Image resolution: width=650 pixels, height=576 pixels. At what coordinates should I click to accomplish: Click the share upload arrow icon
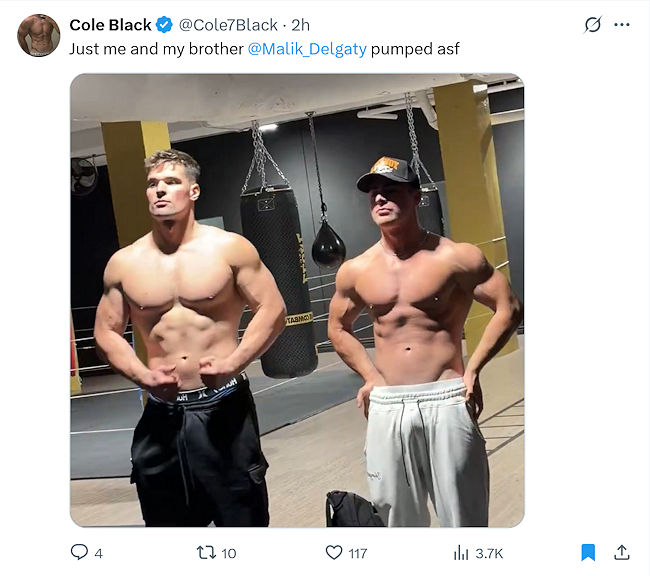point(622,552)
